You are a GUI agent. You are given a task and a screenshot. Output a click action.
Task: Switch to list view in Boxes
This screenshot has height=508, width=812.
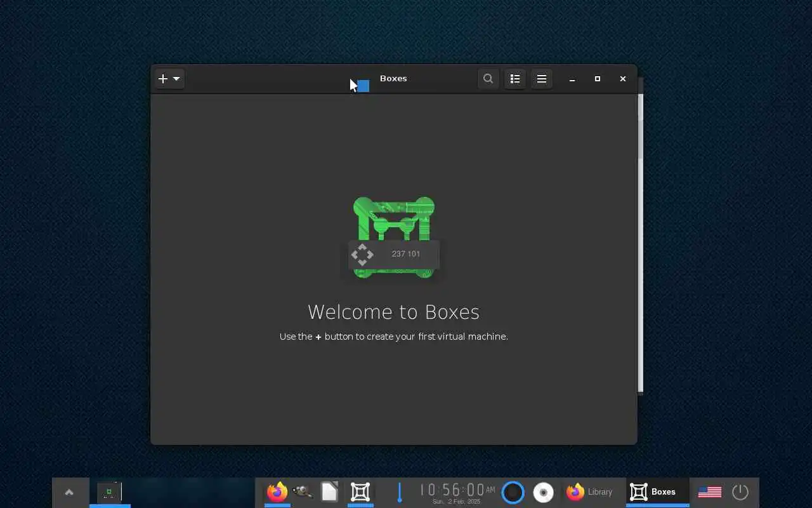tap(515, 79)
